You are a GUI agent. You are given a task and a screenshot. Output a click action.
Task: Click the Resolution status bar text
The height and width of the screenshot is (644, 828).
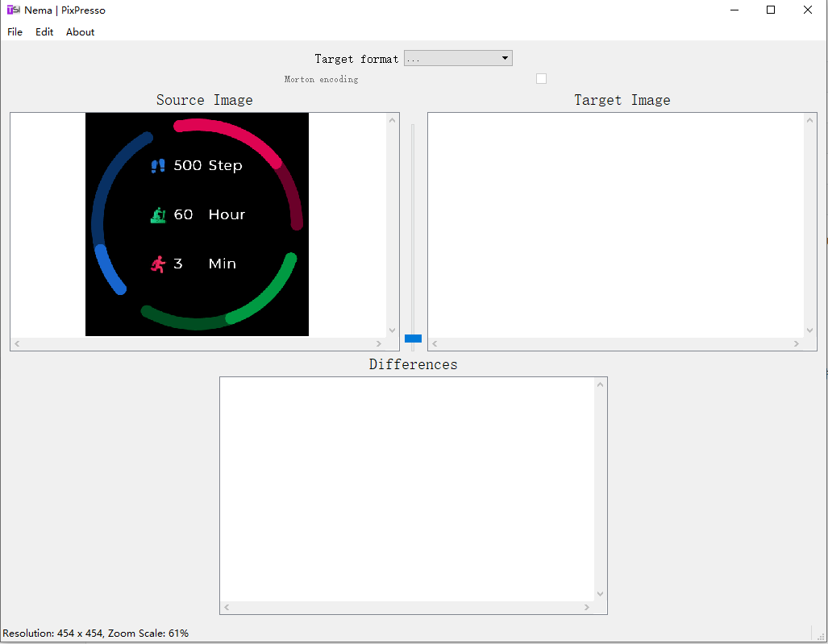click(x=96, y=633)
